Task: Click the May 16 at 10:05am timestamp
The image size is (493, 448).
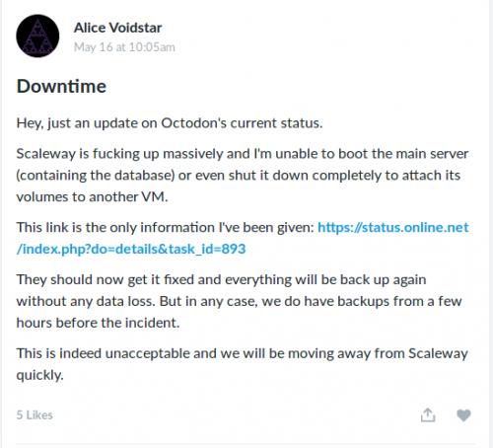Action: (124, 47)
